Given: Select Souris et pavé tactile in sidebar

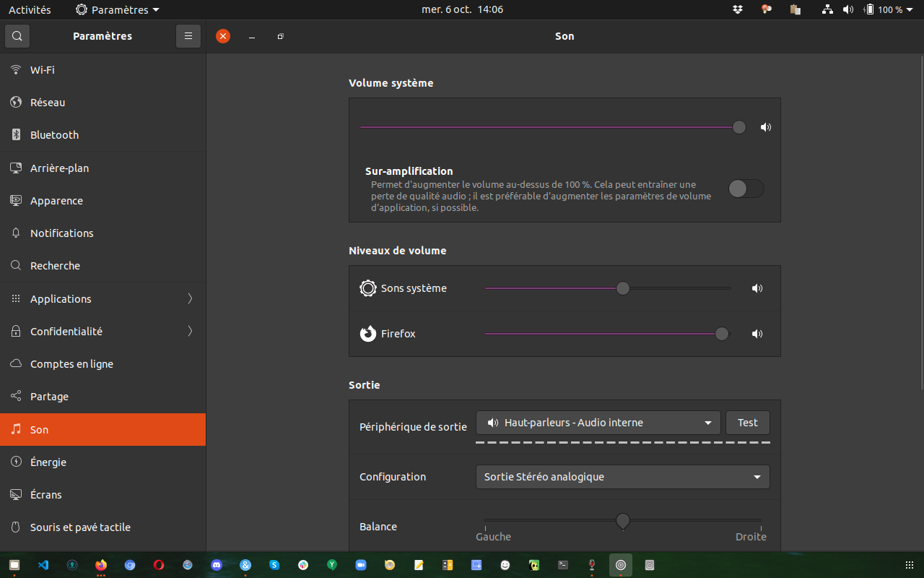Looking at the screenshot, I should [103, 527].
